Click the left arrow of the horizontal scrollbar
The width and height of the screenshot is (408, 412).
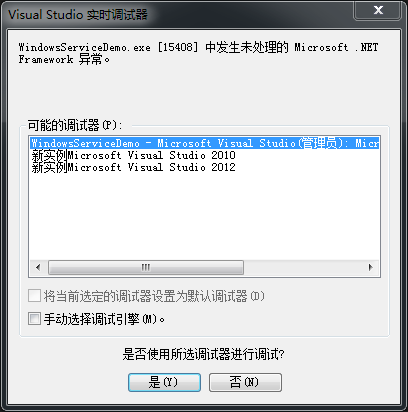38,267
